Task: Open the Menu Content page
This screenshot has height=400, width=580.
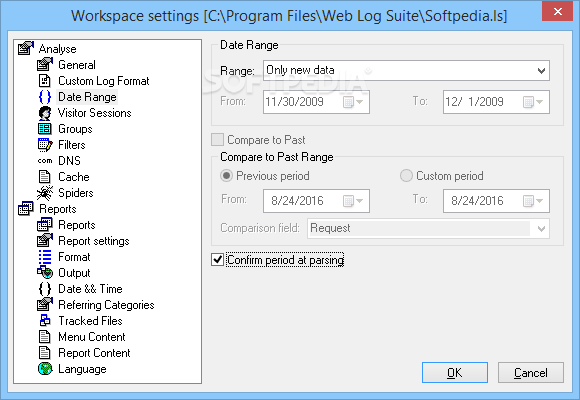Action: tap(92, 337)
